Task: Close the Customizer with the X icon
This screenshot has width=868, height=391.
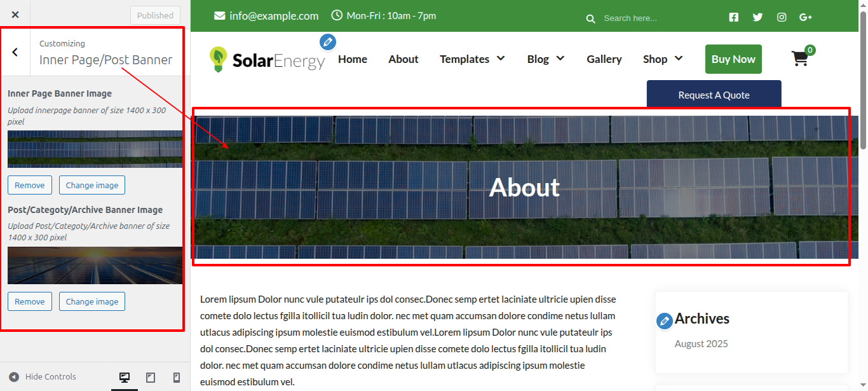Action: tap(15, 15)
